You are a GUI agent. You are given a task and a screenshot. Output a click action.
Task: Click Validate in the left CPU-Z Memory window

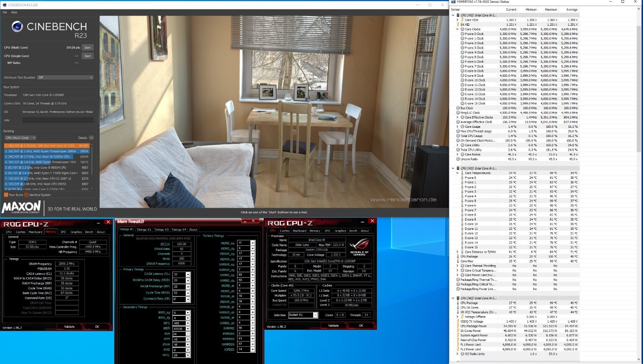click(x=70, y=327)
